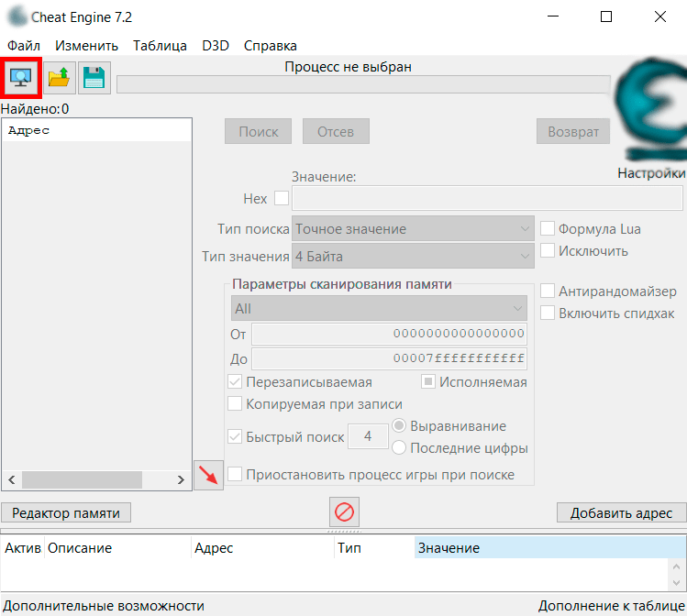Viewport: 687px width, 616px height.
Task: Click the Адрес header in found list
Action: (96, 130)
